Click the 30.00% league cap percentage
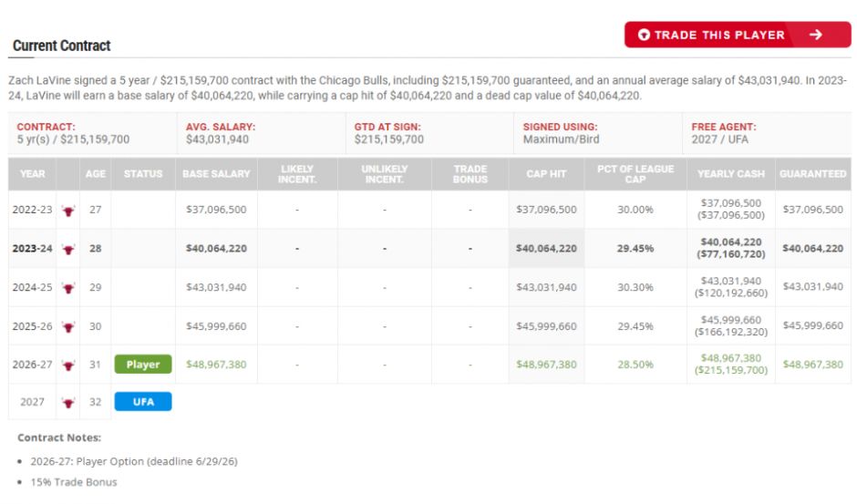Screen dimensions: 857x504 635,210
